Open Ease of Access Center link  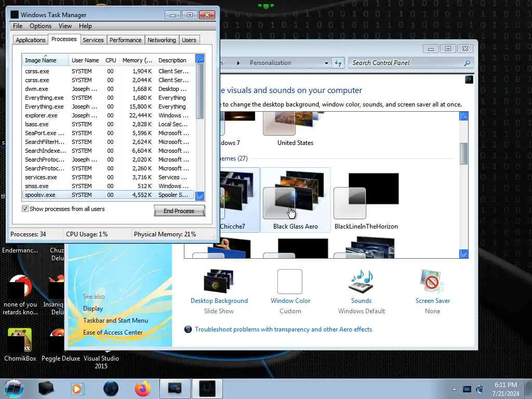[x=113, y=332]
